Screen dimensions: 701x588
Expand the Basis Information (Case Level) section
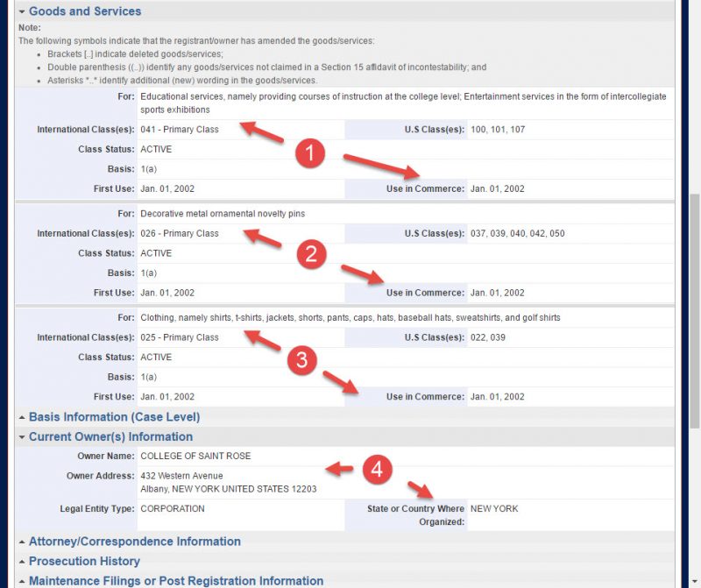[113, 417]
